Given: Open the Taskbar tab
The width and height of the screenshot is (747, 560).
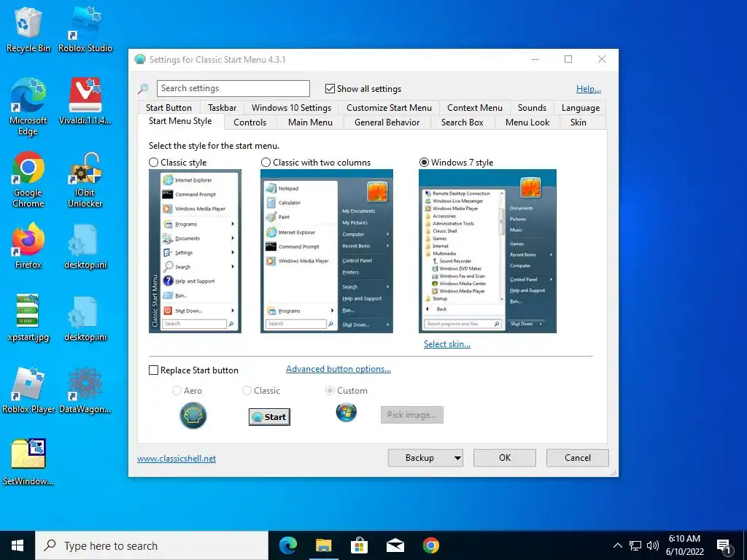Looking at the screenshot, I should tap(222, 108).
